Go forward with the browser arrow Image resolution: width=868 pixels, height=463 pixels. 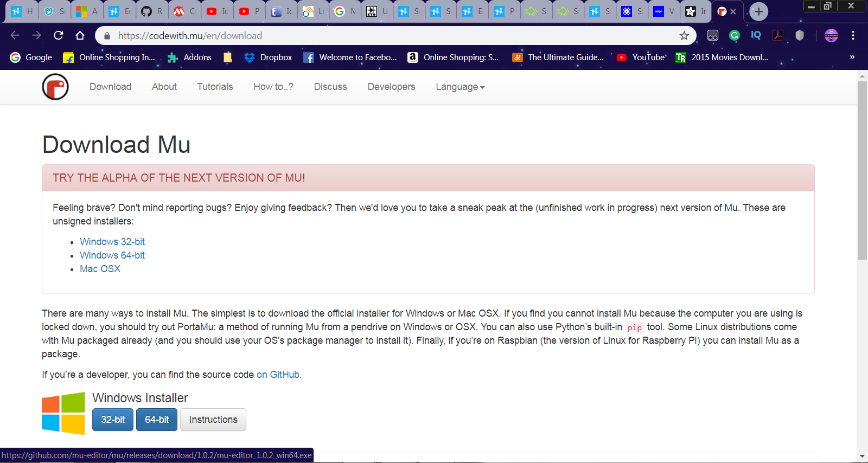click(36, 35)
